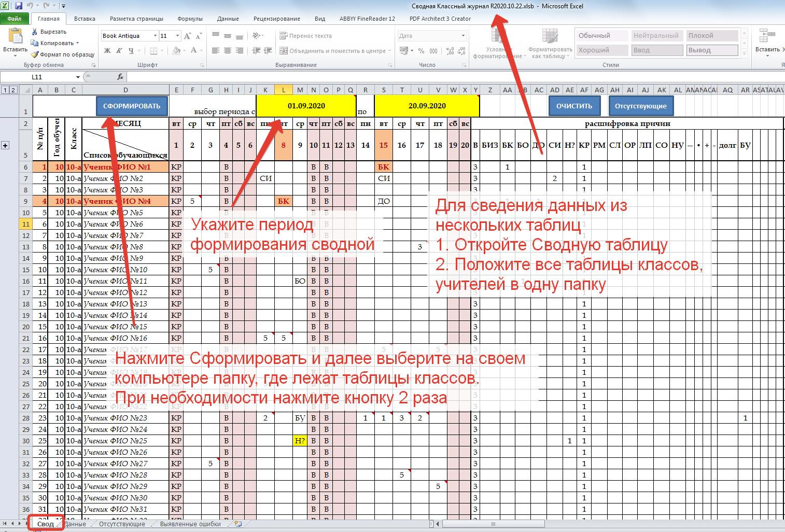Open Отсутствующие sheet tab at bottom
785x532 pixels.
pos(122,524)
